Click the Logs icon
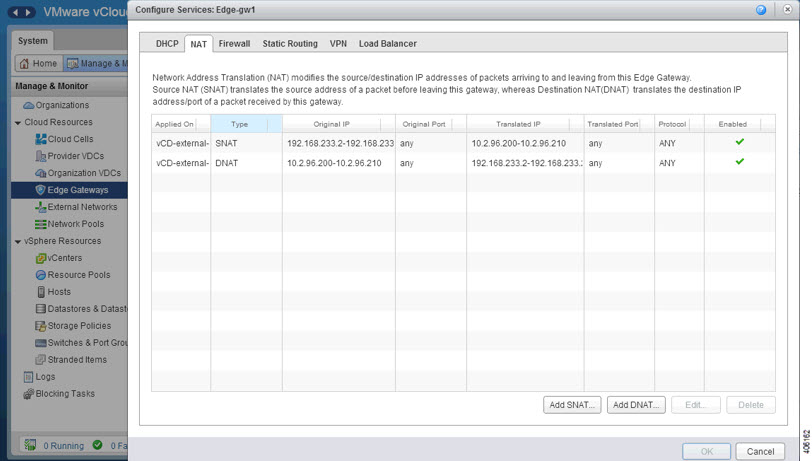812x461 pixels. [x=28, y=377]
